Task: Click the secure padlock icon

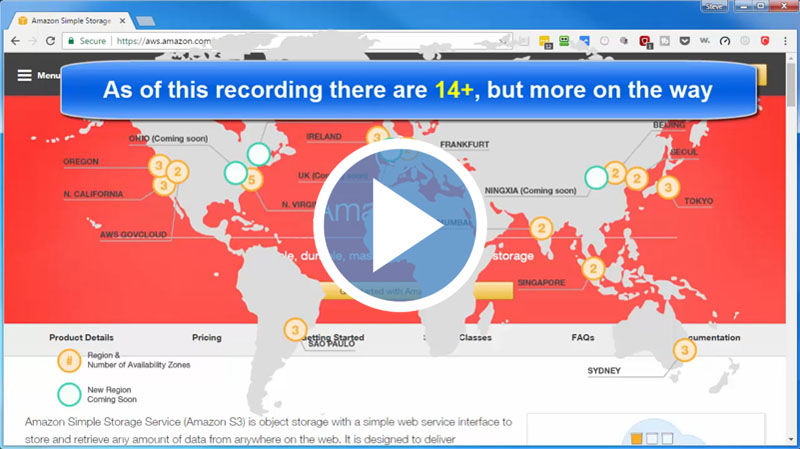Action: point(71,41)
